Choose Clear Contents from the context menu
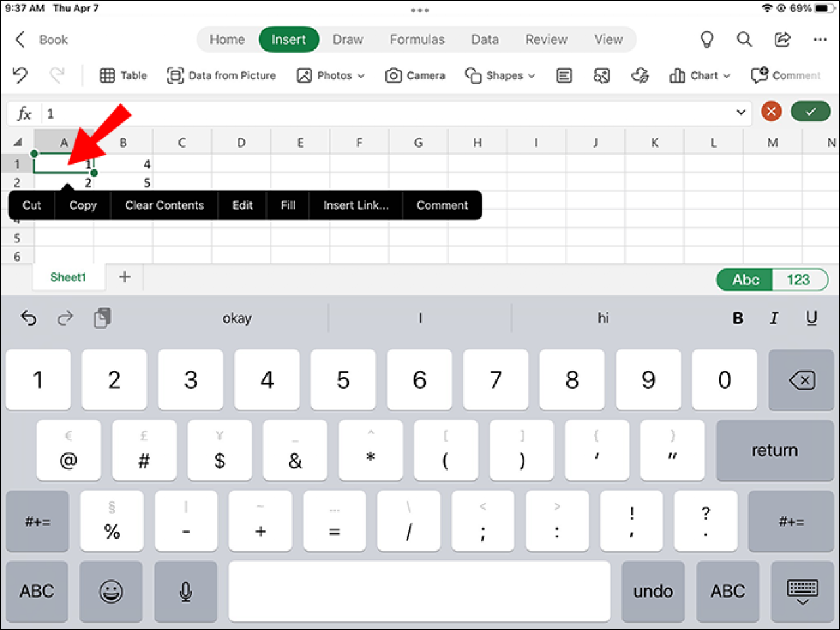Image resolution: width=840 pixels, height=630 pixels. coord(164,205)
